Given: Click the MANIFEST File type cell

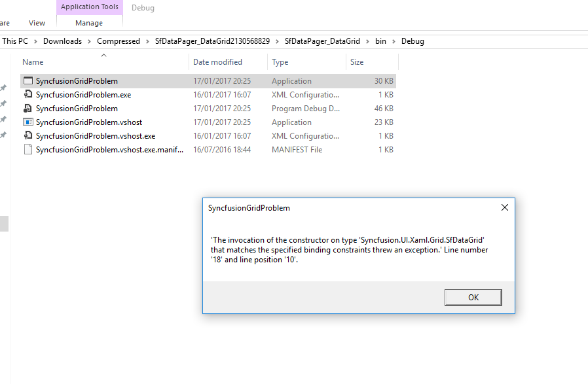Looking at the screenshot, I should click(x=297, y=150).
